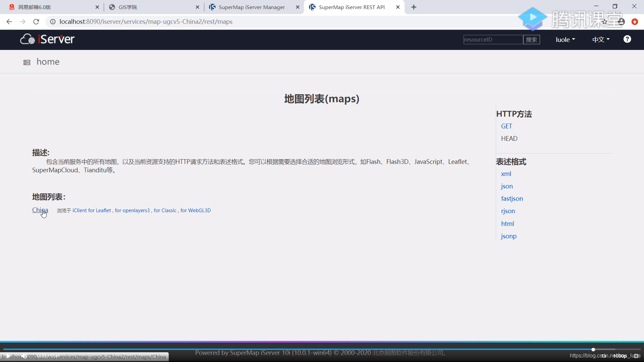
Task: Click the browser address bar URL
Action: click(146, 22)
